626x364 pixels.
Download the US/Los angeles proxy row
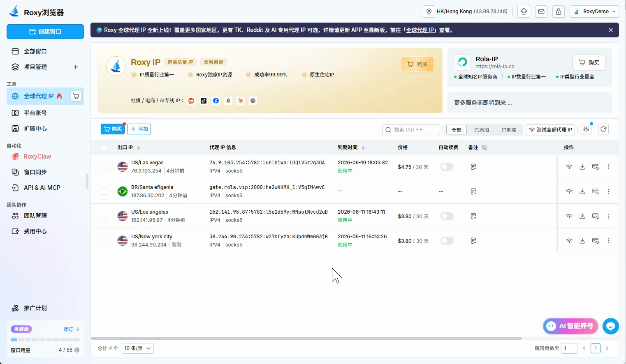click(x=582, y=216)
